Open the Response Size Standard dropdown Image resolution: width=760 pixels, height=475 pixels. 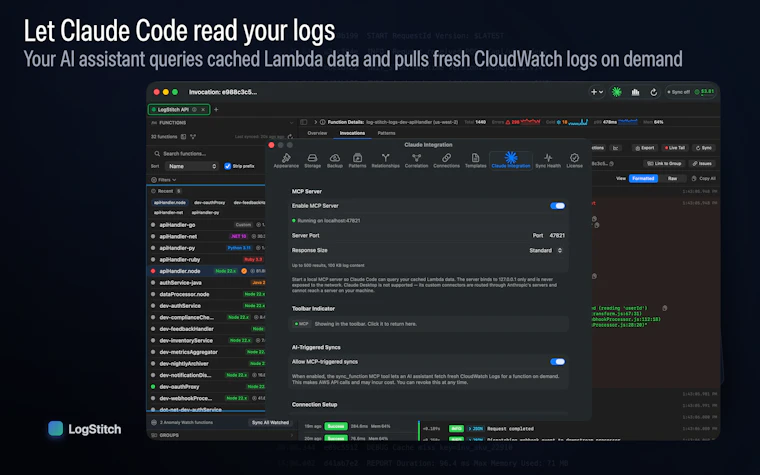[545, 251]
